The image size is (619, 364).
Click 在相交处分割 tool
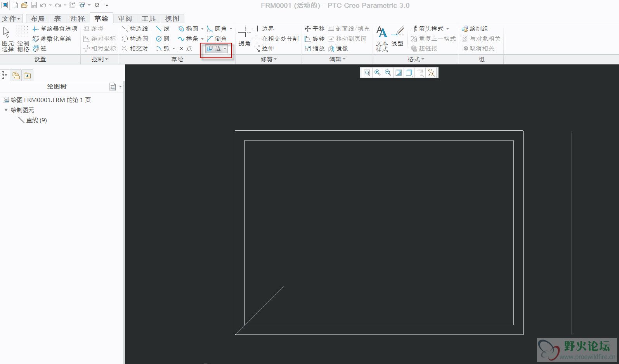coord(276,39)
